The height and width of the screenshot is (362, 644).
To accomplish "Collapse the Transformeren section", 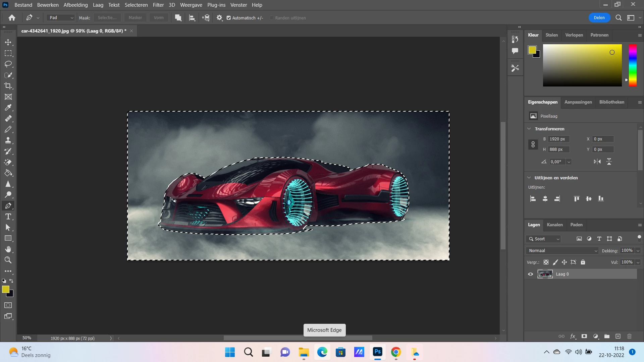I will coord(529,129).
